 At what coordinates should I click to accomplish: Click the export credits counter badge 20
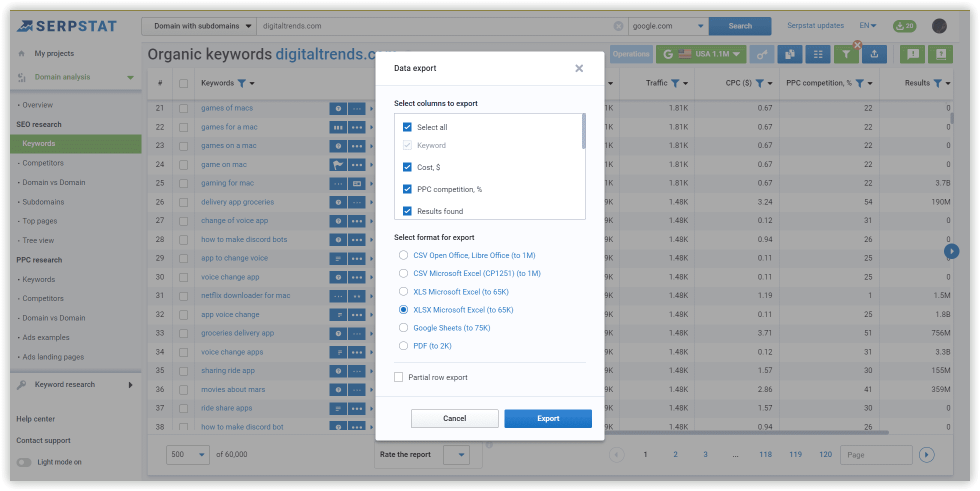tap(904, 26)
